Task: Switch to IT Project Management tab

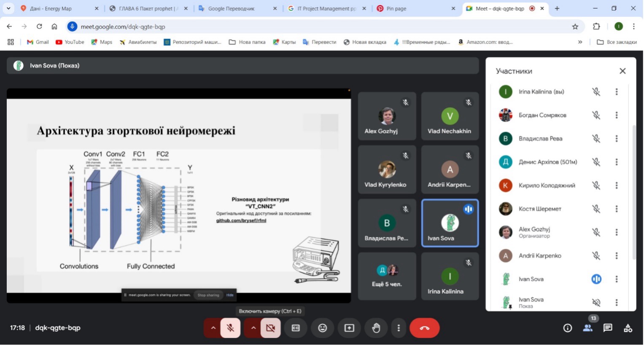Action: (x=327, y=8)
